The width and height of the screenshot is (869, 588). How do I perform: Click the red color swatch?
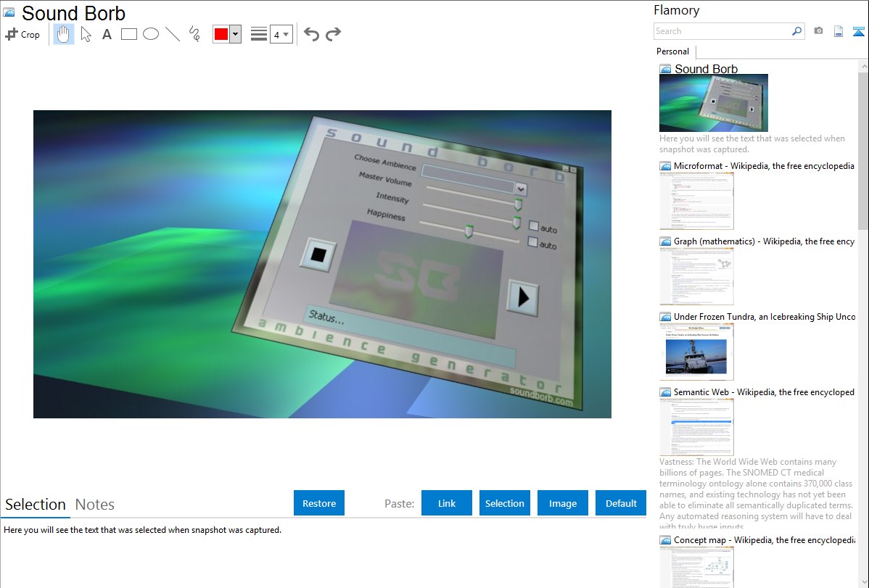point(221,34)
